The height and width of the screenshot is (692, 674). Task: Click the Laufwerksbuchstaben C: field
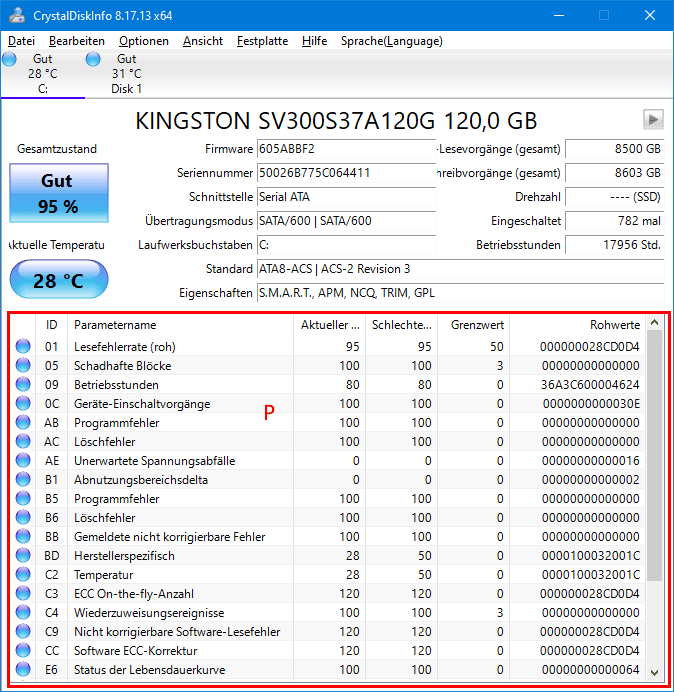[x=346, y=245]
